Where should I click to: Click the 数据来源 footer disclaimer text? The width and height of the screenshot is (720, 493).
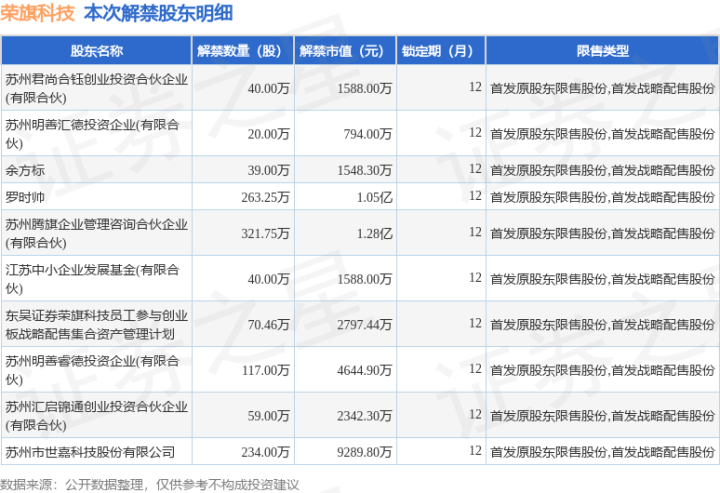point(150,484)
